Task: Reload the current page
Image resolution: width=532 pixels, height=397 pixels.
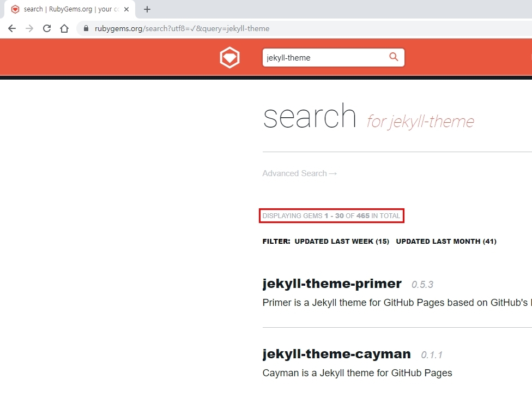Action: 47,28
